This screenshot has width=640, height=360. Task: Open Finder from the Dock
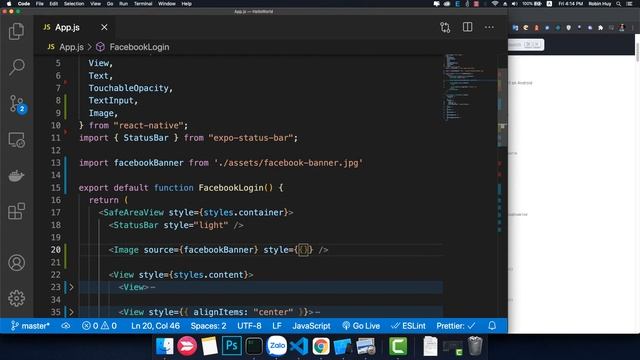pos(165,346)
